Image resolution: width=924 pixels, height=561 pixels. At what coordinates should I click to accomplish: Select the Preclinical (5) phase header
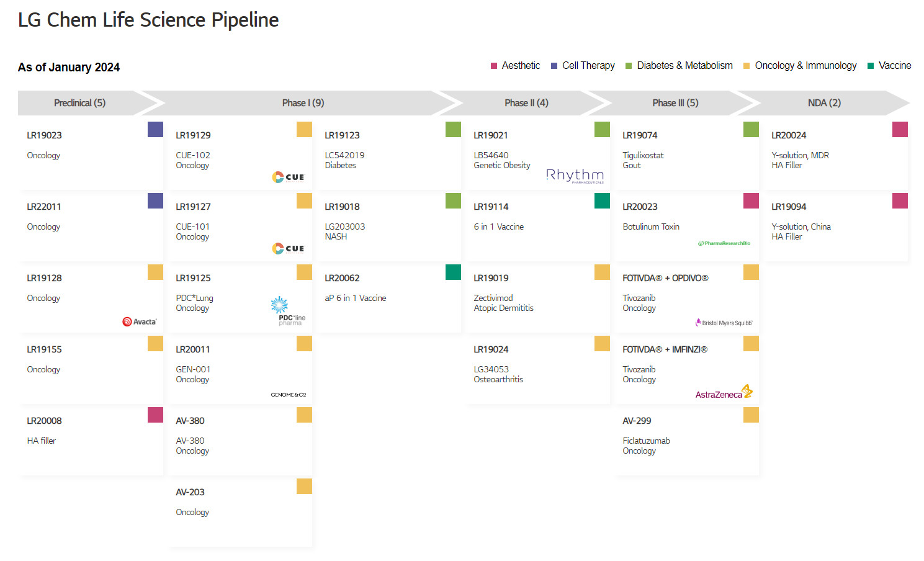pyautogui.click(x=79, y=103)
